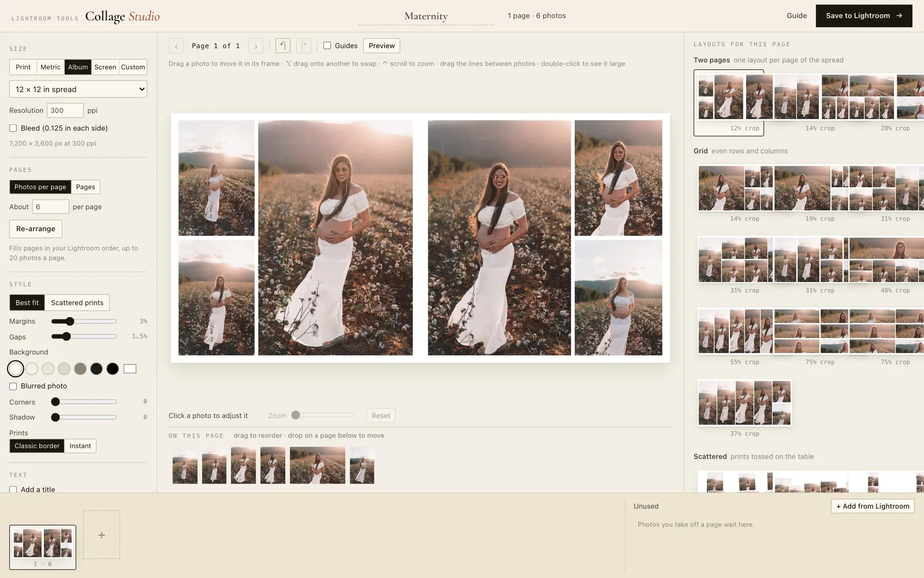The width and height of the screenshot is (924, 578).
Task: Click the Maternity title field
Action: click(x=426, y=16)
